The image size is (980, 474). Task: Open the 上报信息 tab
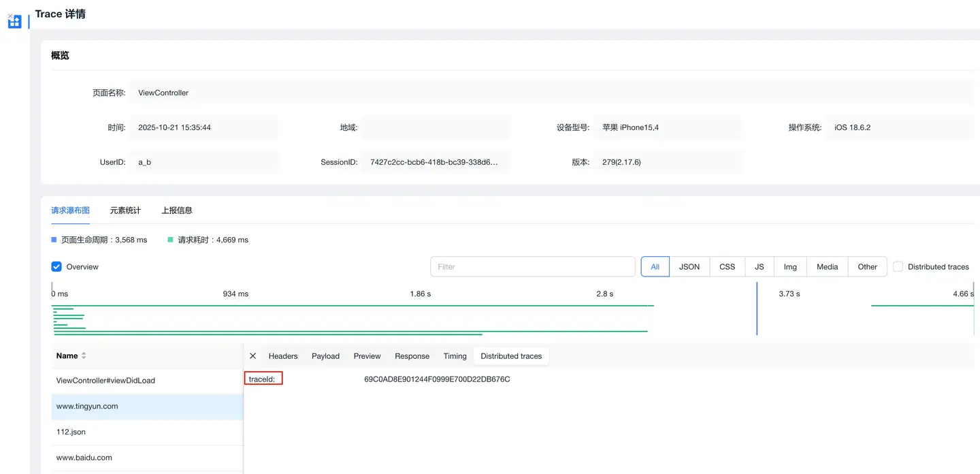[177, 210]
